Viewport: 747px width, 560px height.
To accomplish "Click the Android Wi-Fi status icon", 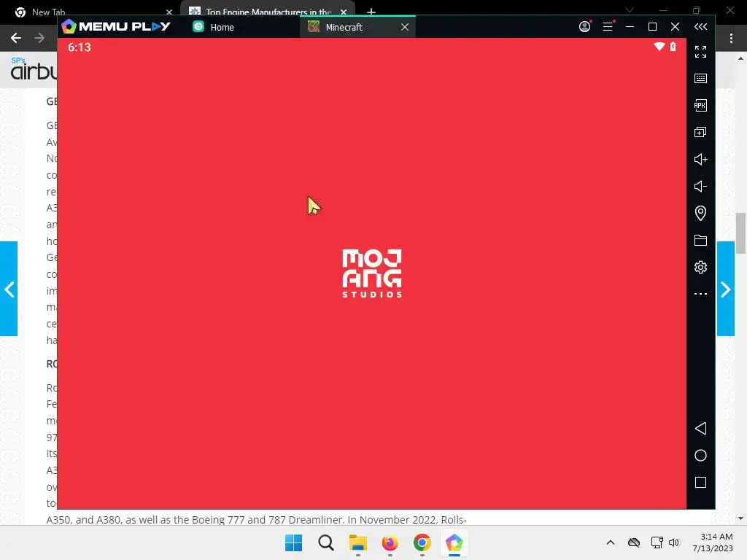I will (659, 46).
